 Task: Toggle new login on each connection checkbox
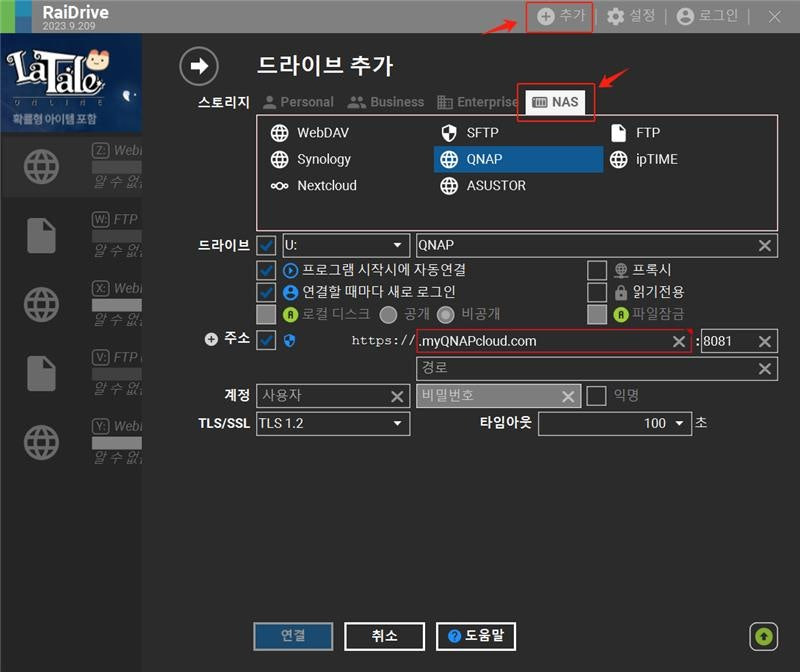tap(266, 292)
